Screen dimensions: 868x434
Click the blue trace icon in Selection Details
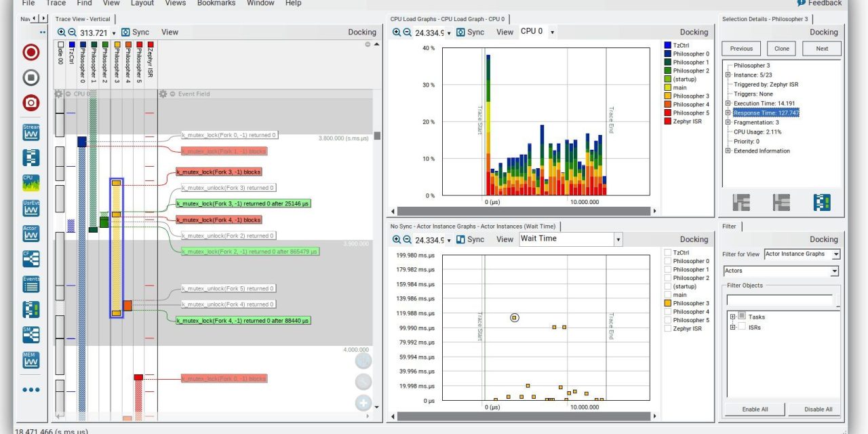click(x=821, y=201)
